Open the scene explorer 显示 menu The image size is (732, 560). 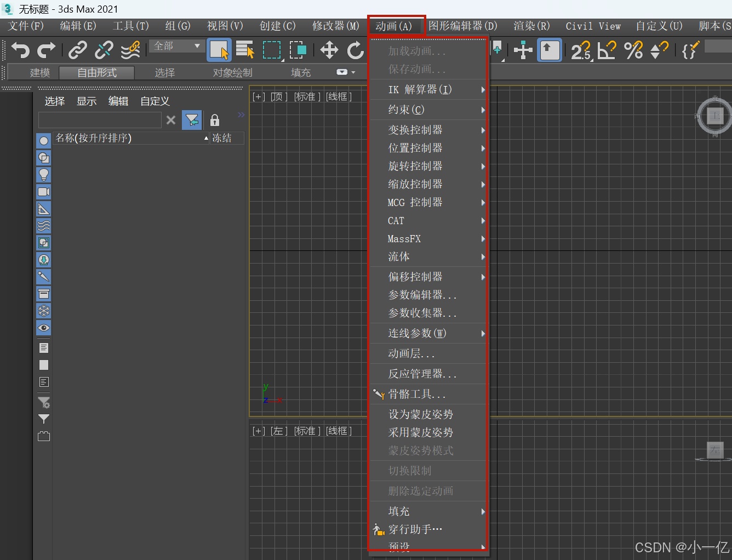click(x=87, y=101)
